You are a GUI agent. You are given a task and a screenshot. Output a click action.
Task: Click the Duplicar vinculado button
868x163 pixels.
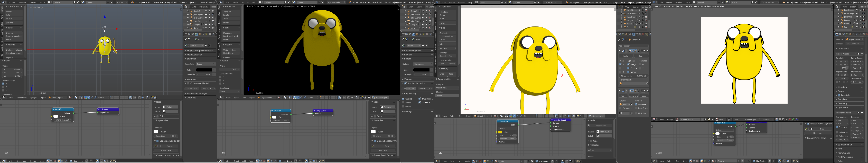tap(14, 36)
